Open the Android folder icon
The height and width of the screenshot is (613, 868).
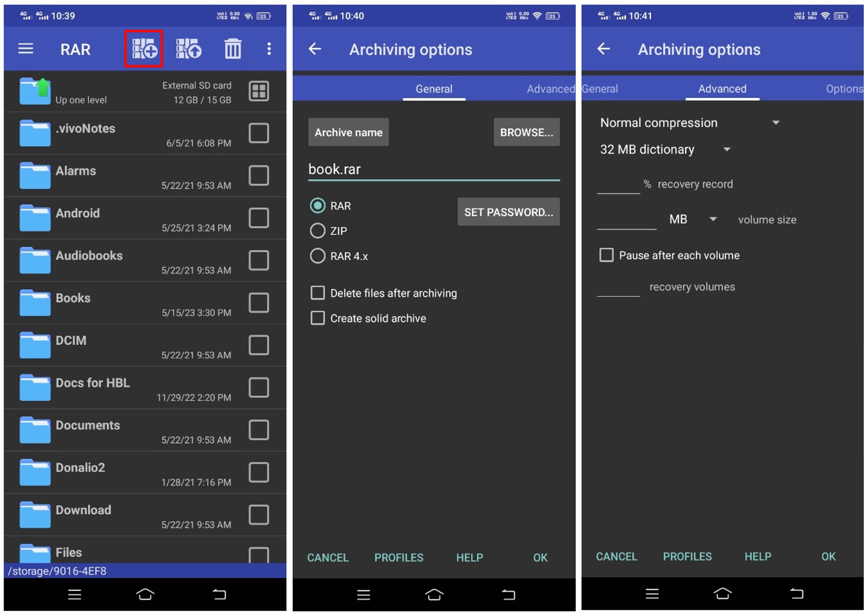(35, 218)
